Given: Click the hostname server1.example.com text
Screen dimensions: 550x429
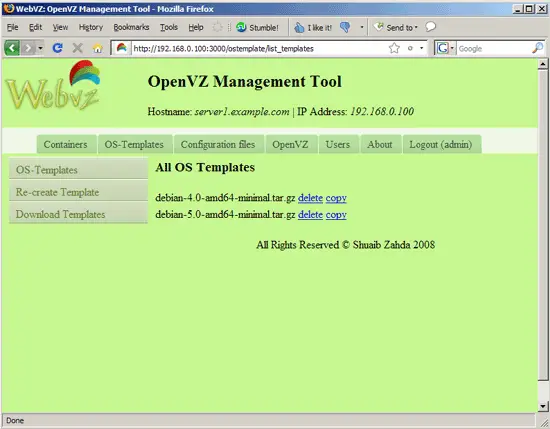Looking at the screenshot, I should pos(242,112).
